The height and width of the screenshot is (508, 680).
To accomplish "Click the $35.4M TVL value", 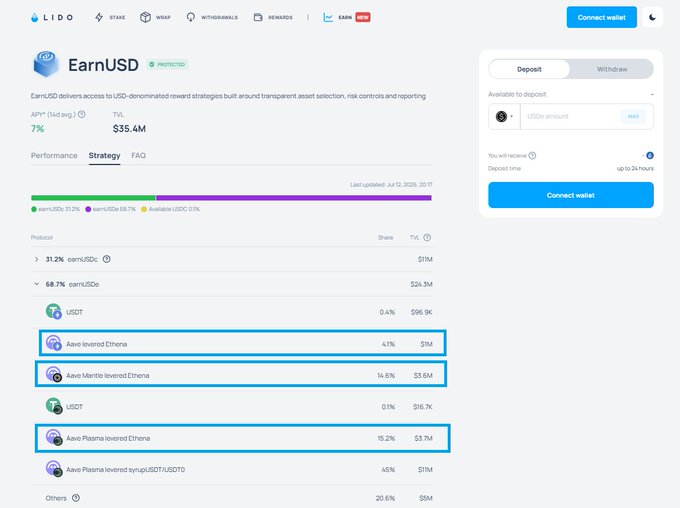I will [129, 129].
